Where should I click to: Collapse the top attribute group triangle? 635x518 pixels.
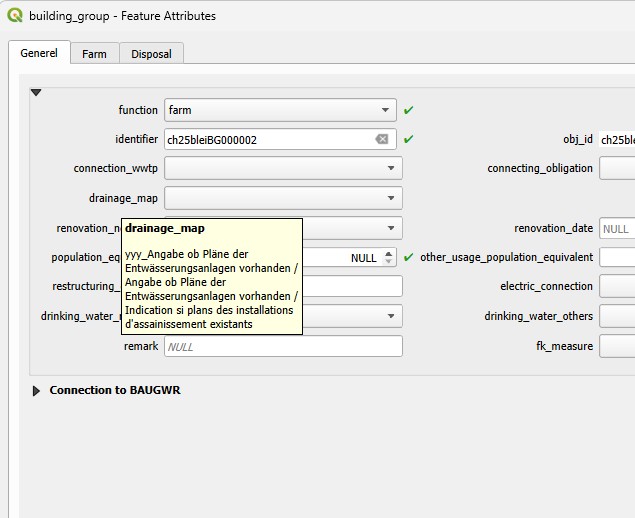point(36,92)
